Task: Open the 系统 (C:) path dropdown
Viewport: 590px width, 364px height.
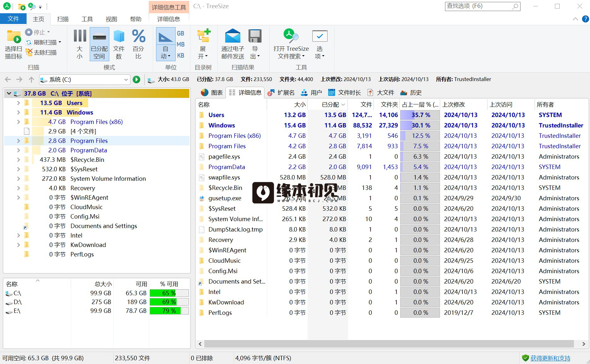Action: tap(126, 79)
